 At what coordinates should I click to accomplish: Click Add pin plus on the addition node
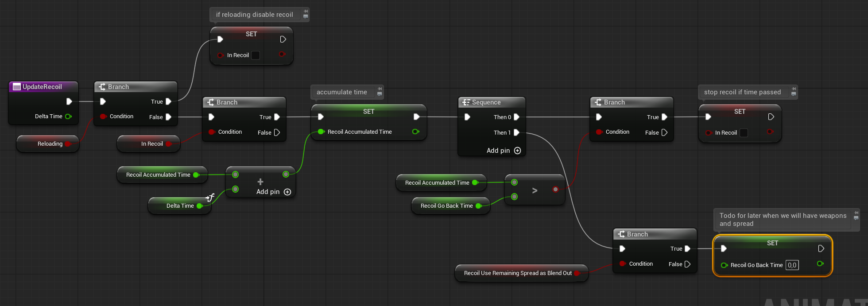[287, 192]
